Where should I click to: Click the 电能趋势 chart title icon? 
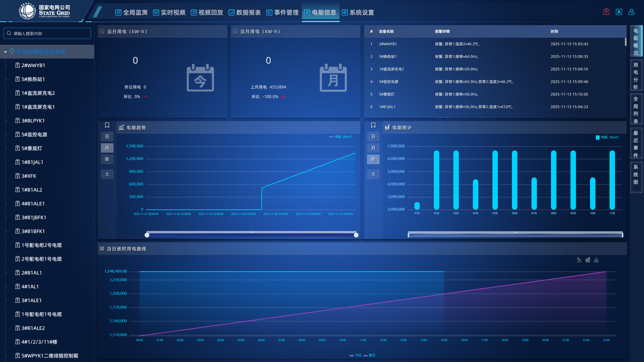click(122, 127)
